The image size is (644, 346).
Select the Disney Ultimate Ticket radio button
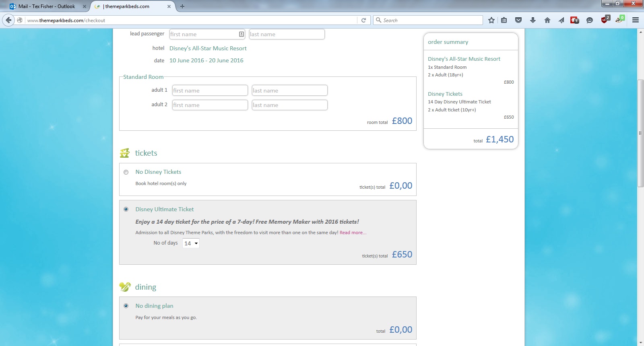[x=126, y=209]
